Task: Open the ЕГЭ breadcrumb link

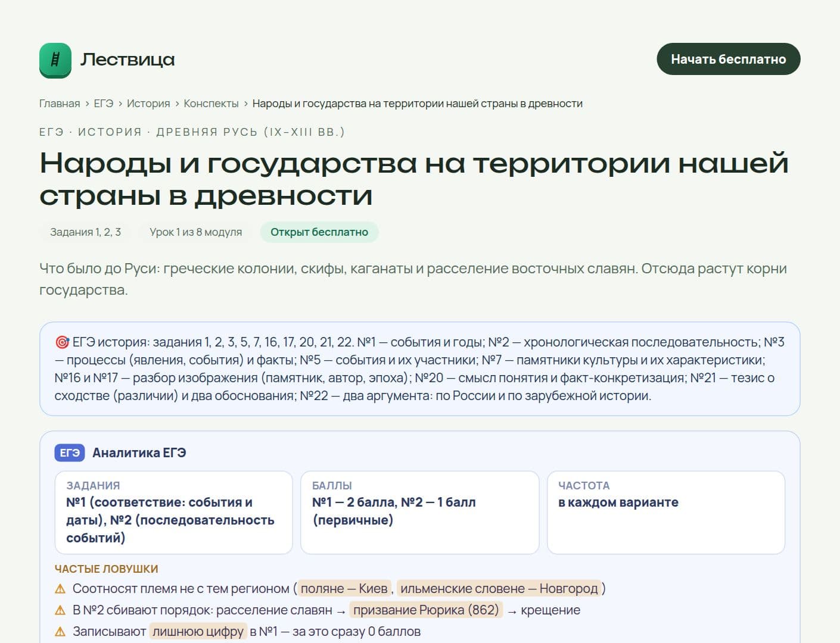Action: coord(103,104)
